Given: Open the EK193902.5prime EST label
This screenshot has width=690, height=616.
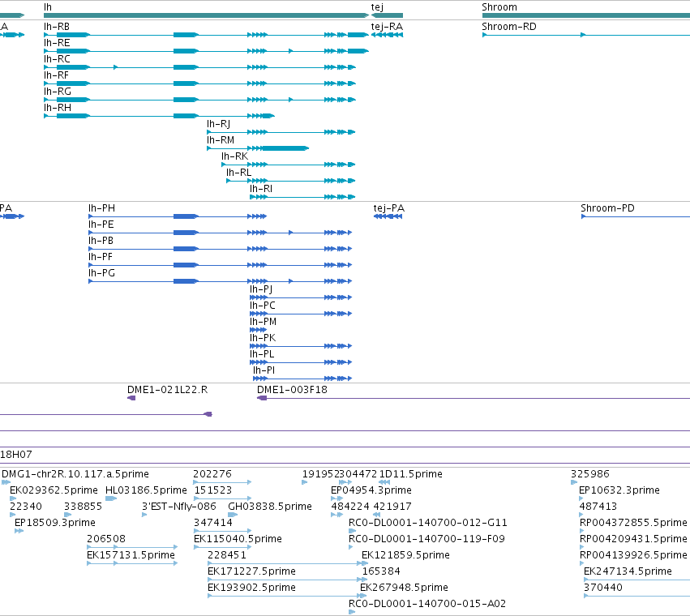Looking at the screenshot, I should point(251,588).
